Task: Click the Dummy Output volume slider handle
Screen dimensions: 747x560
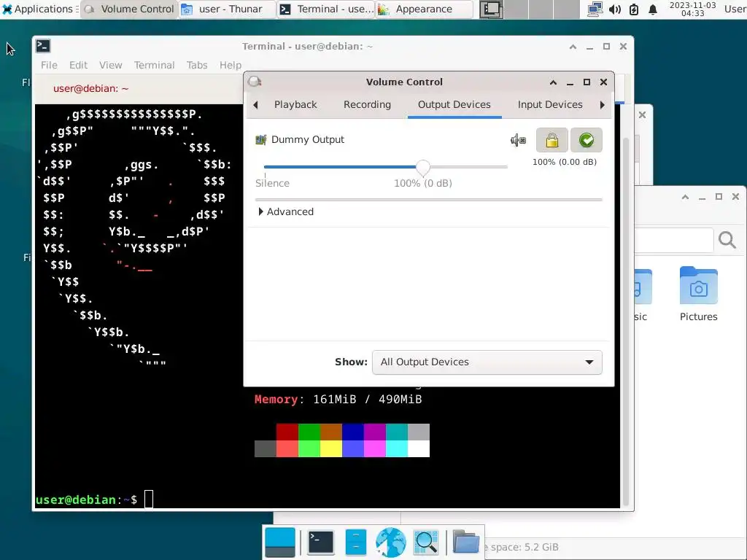Action: click(x=422, y=167)
